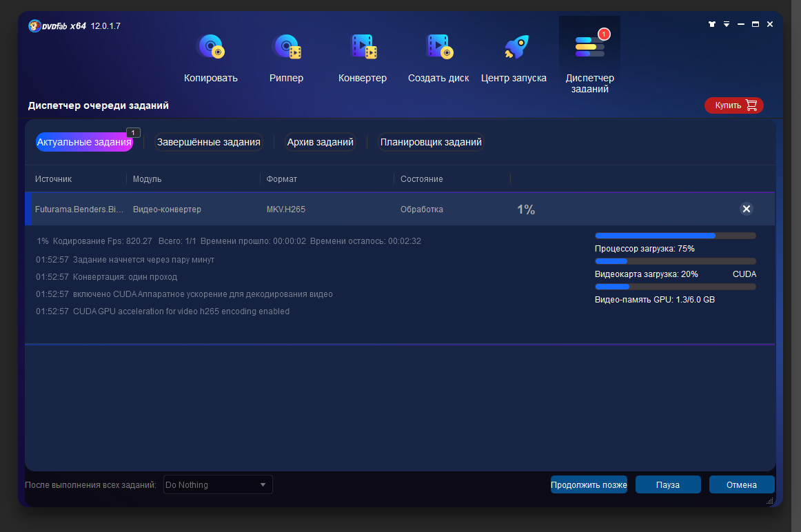Screen dimensions: 801x532
Task: Click the Купить button
Action: (x=734, y=105)
